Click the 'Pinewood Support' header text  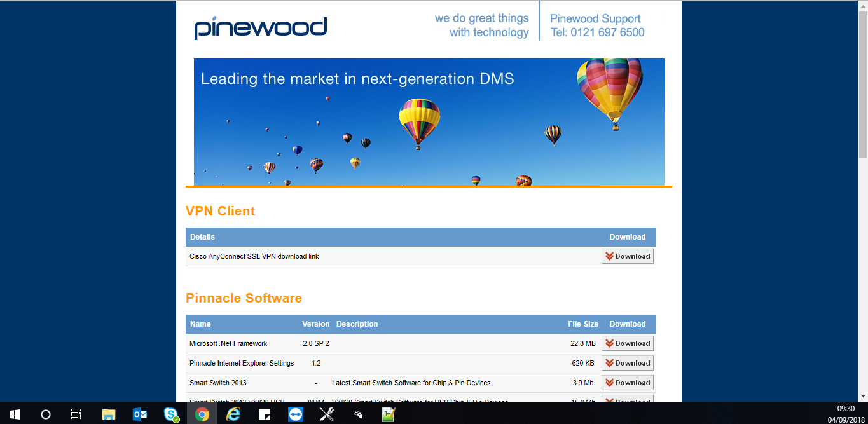point(595,18)
